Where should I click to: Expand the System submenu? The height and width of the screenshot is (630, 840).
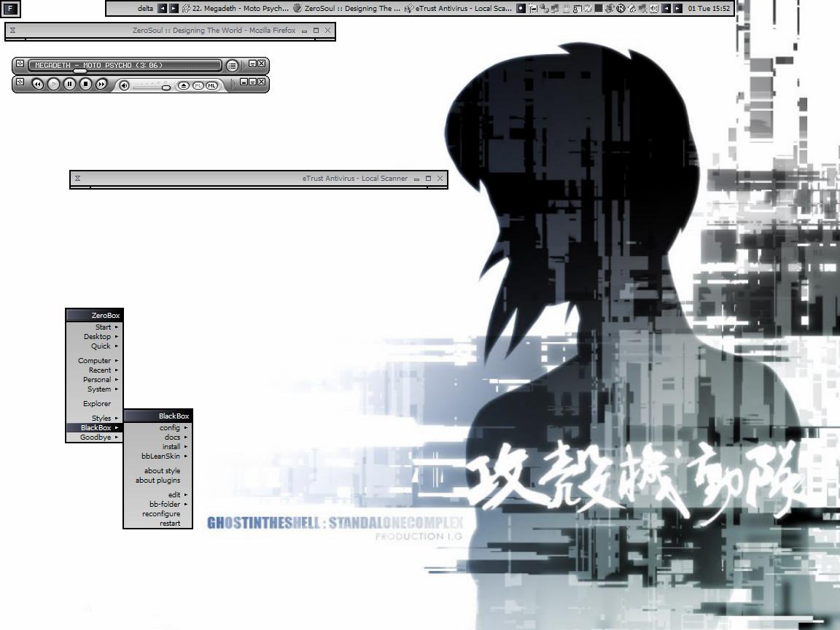tap(94, 389)
